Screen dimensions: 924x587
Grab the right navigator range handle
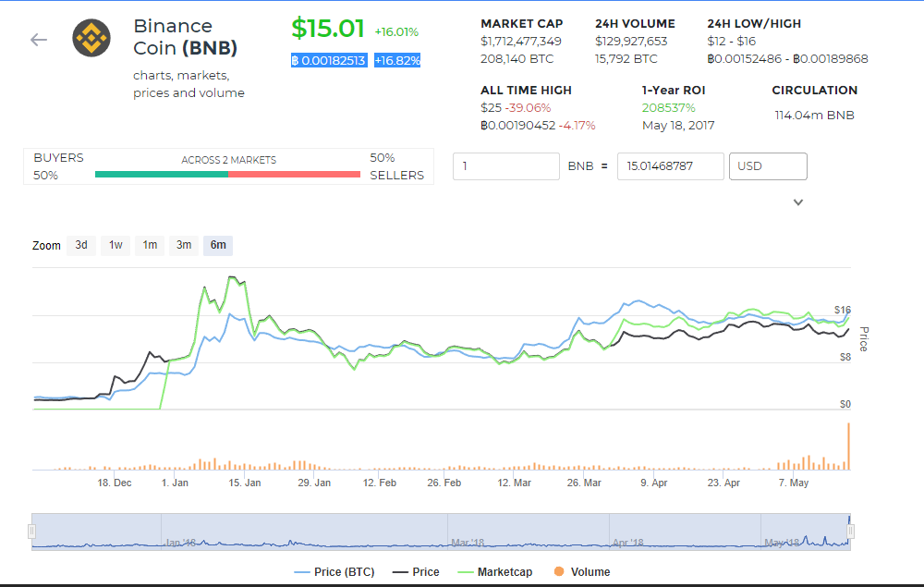click(x=850, y=532)
